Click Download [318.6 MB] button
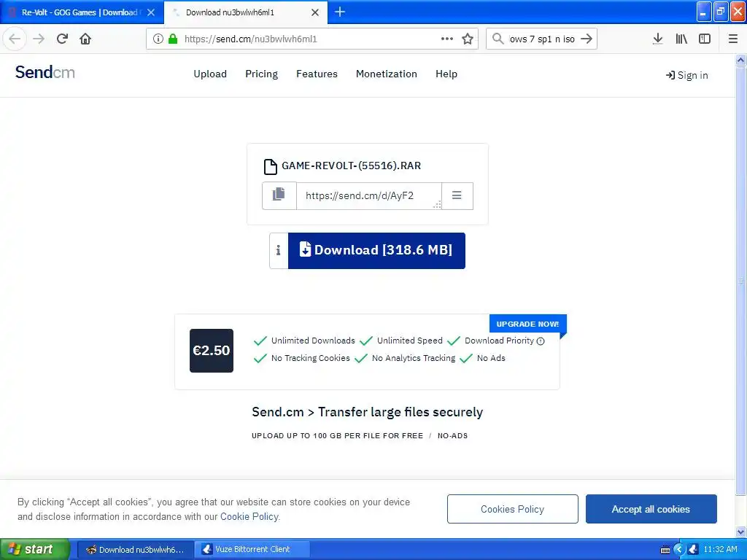 pyautogui.click(x=376, y=251)
